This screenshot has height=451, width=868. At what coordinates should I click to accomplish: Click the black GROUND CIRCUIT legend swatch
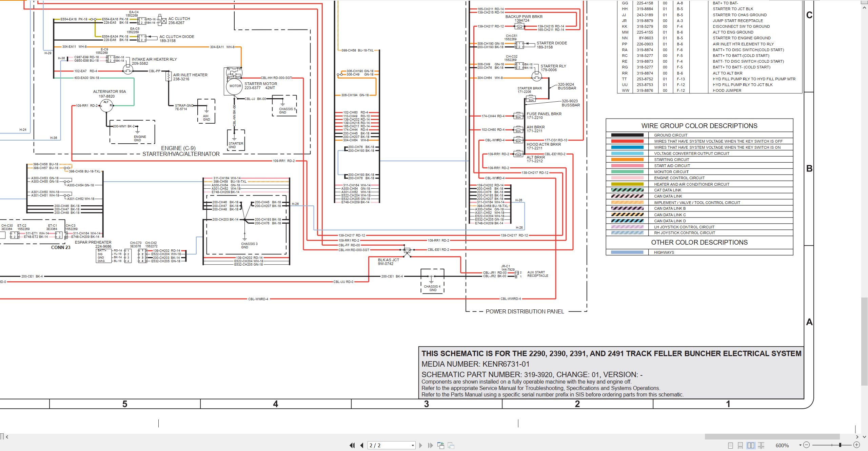click(627, 135)
